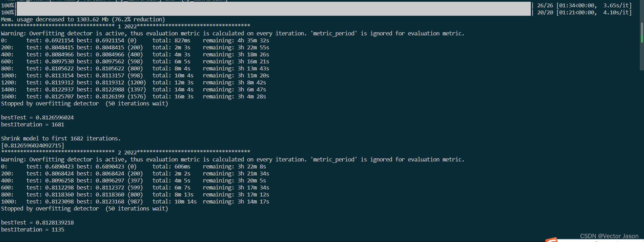This screenshot has height=242, width=644.
Task: Click the 'Mem. usage decreased to 1303.62 Mb' line
Action: click(x=83, y=19)
